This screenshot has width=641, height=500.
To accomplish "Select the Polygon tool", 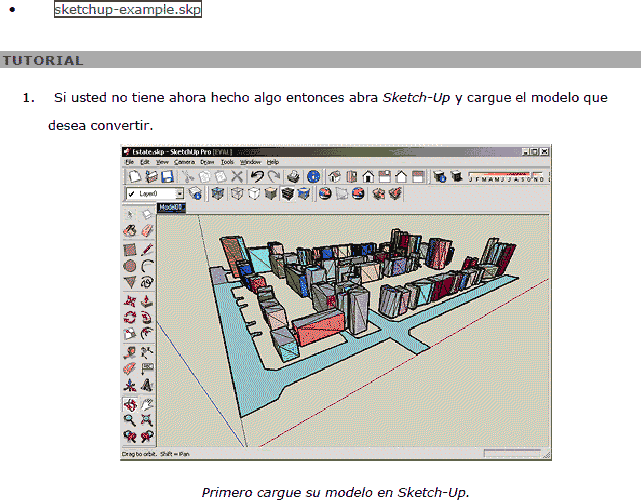I will click(x=130, y=283).
